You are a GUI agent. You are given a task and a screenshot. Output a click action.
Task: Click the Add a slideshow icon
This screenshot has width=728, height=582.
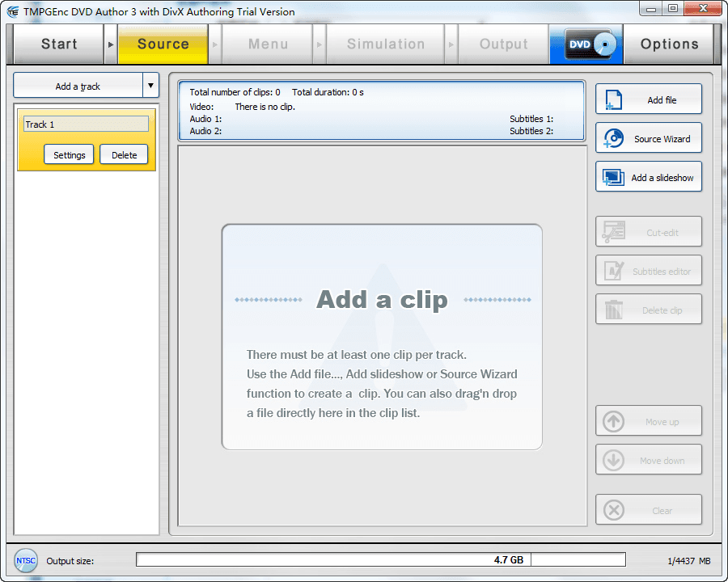click(x=613, y=177)
